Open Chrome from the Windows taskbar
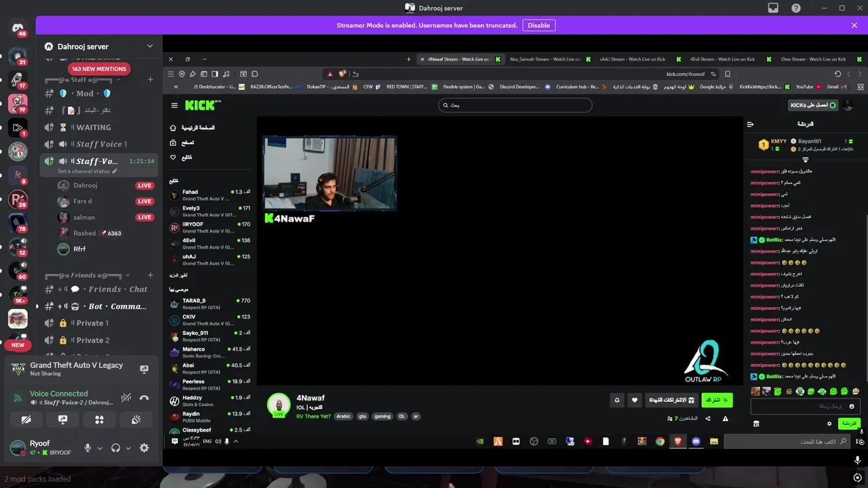This screenshot has width=868, height=488. pyautogui.click(x=660, y=441)
